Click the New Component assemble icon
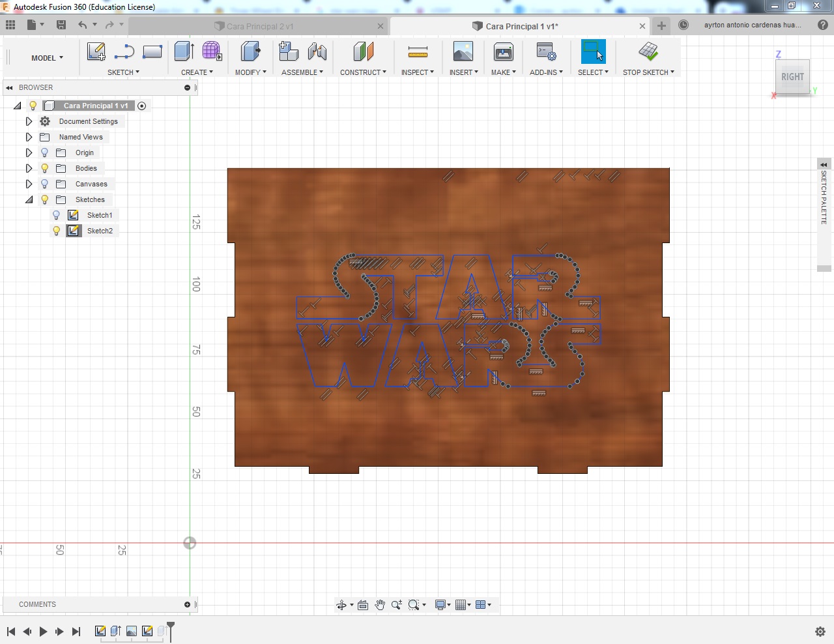 (x=289, y=51)
